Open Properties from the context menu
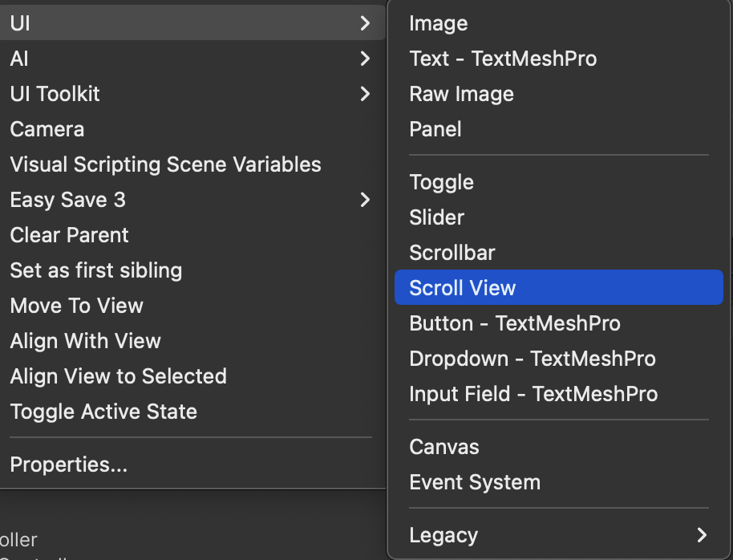Viewport: 733px width, 560px height. 69,465
